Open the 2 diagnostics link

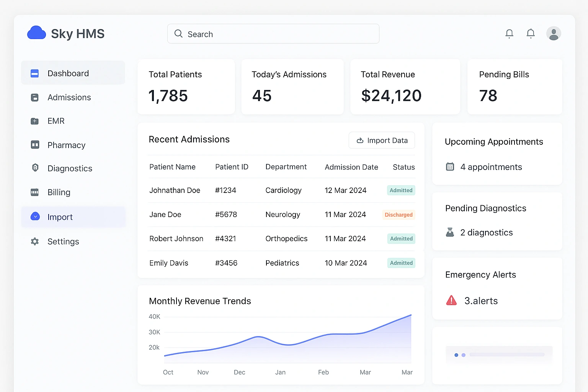486,232
